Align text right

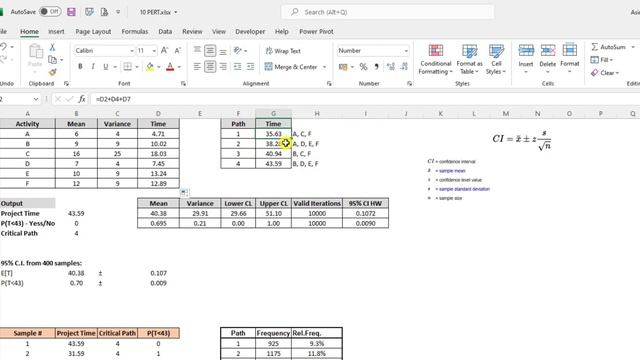point(223,67)
